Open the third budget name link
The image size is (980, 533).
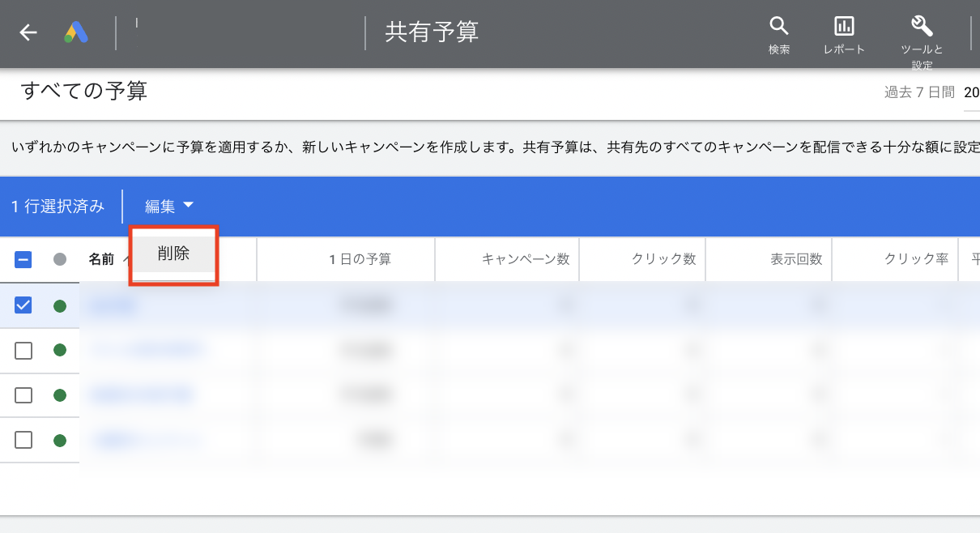(x=141, y=395)
